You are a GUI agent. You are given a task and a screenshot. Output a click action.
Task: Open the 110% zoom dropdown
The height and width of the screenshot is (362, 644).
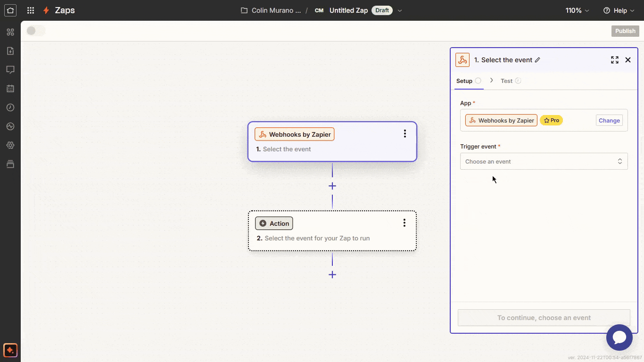(x=578, y=10)
